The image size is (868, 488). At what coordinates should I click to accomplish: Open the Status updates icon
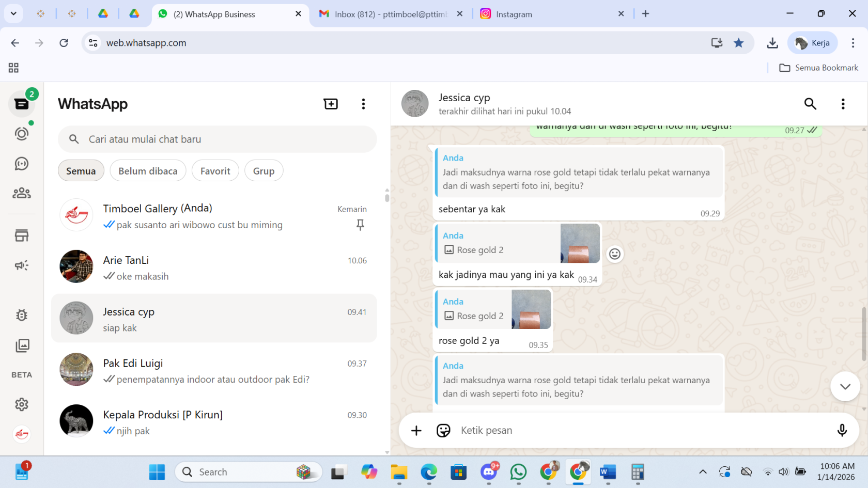coord(22,133)
